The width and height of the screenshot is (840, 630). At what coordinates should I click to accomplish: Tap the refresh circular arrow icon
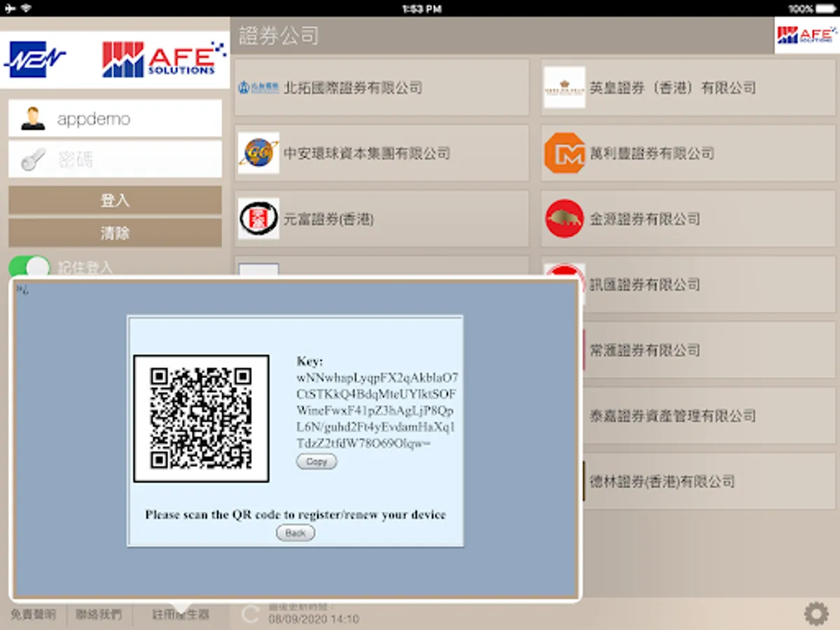(x=250, y=615)
